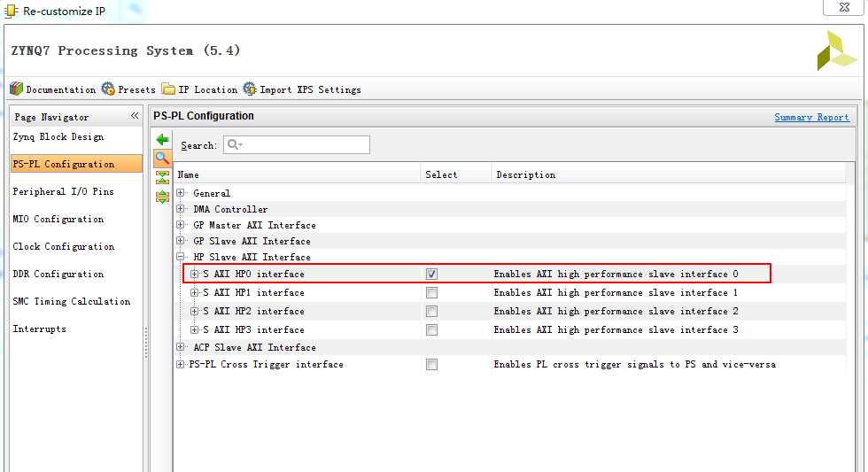Viewport: 868px width, 472px height.
Task: Toggle the magnifier search icon
Action: (162, 159)
